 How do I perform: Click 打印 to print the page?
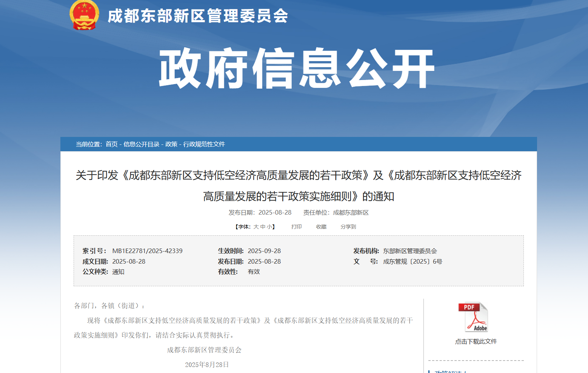[296, 227]
